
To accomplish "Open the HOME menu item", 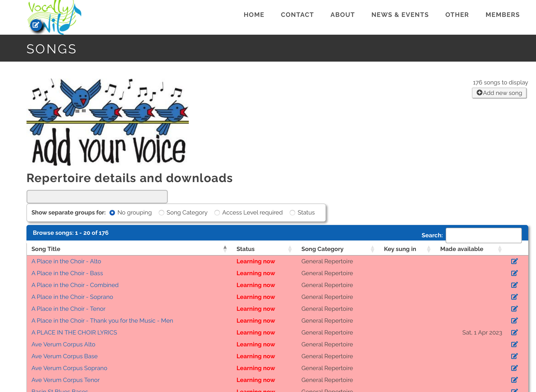I will click(x=254, y=15).
